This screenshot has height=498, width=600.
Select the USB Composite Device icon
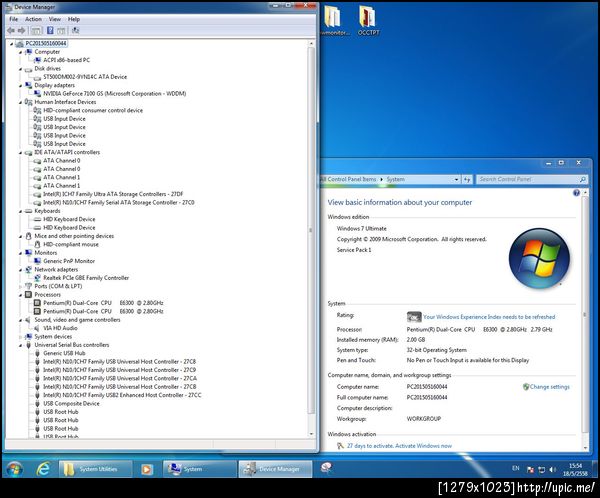[x=37, y=403]
